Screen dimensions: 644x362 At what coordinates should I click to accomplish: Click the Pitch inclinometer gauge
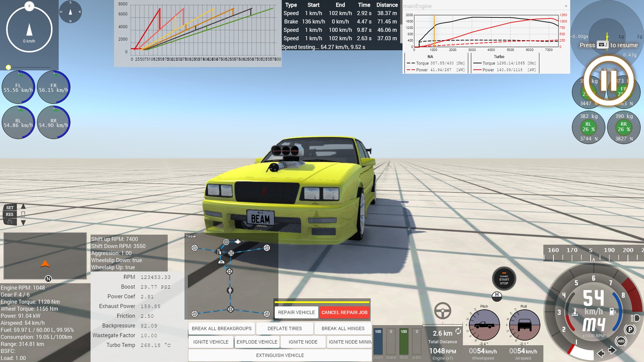484,325
